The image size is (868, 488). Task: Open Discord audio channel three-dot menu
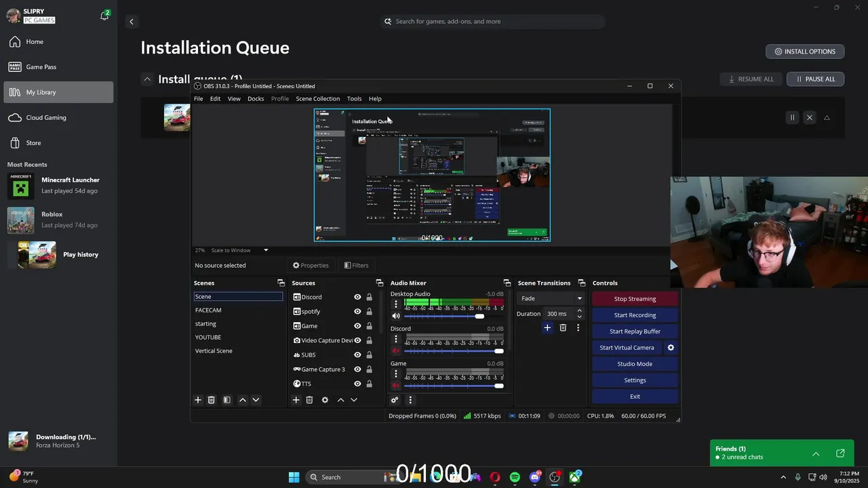pos(396,339)
